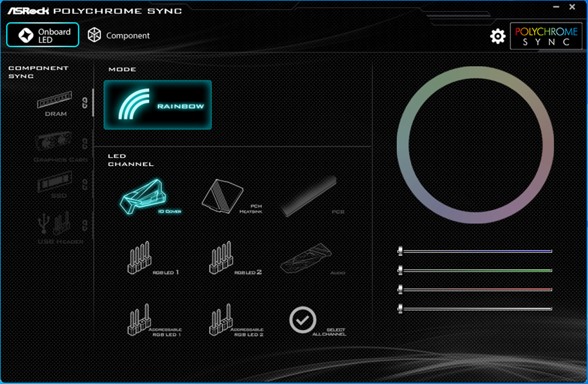Check Select All Channel
The width and height of the screenshot is (588, 384).
click(317, 321)
